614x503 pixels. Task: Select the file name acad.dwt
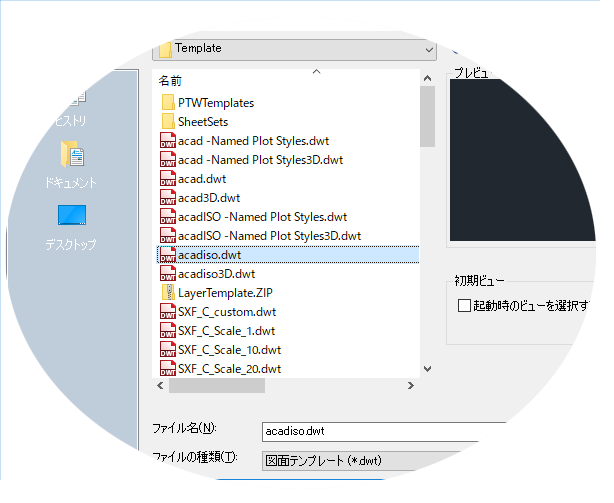pyautogui.click(x=202, y=179)
